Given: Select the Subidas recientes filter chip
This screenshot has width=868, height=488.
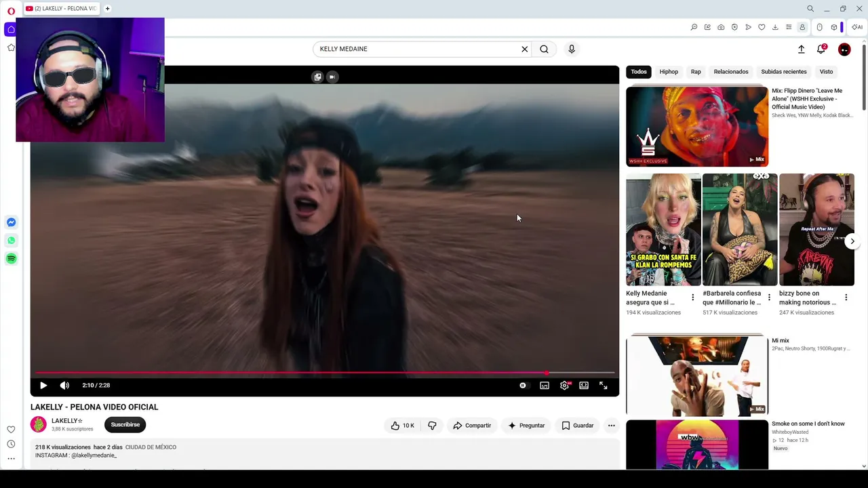Looking at the screenshot, I should point(784,72).
